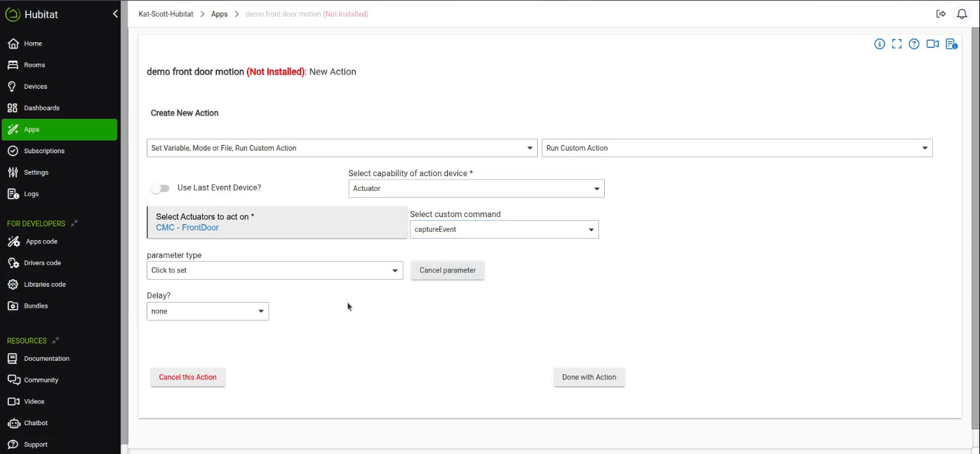Open Rooms in sidebar menu
This screenshot has height=454, width=980.
(59, 65)
